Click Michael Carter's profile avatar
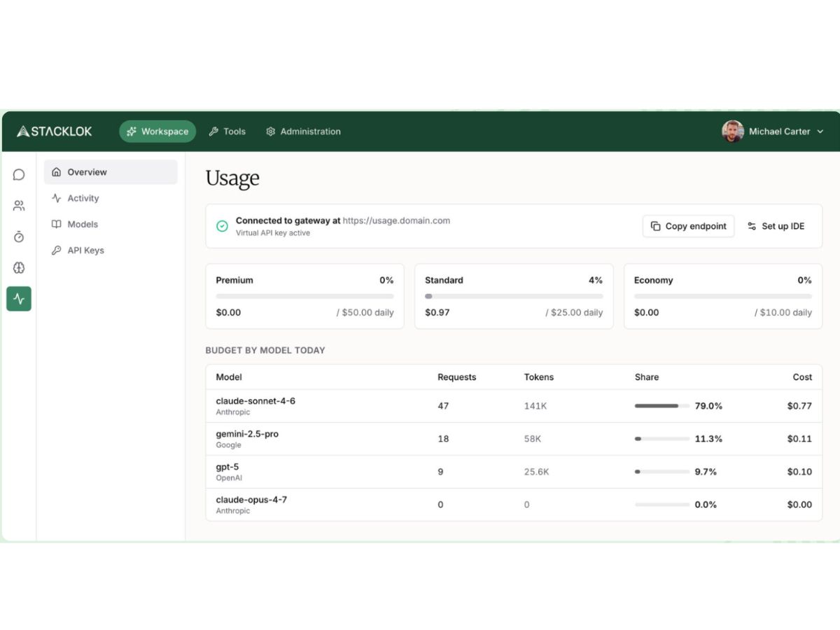This screenshot has height=630, width=840. tap(732, 131)
